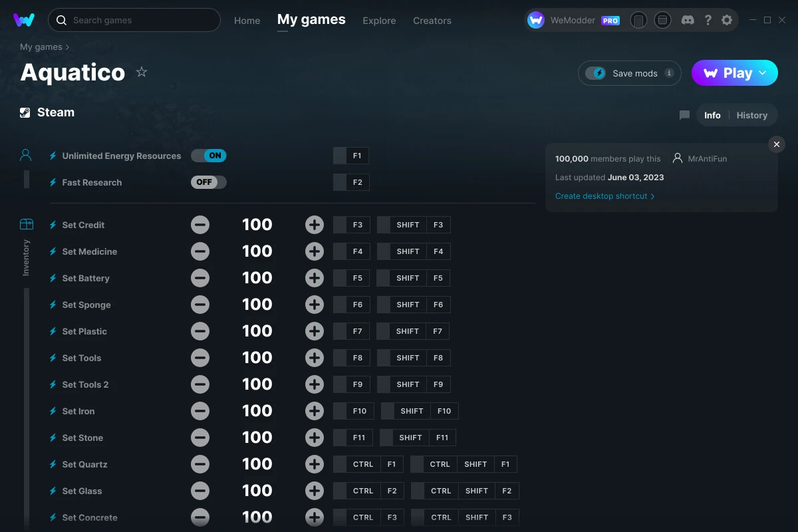Decrease Set Tools value with minus
The image size is (798, 532).
click(200, 358)
